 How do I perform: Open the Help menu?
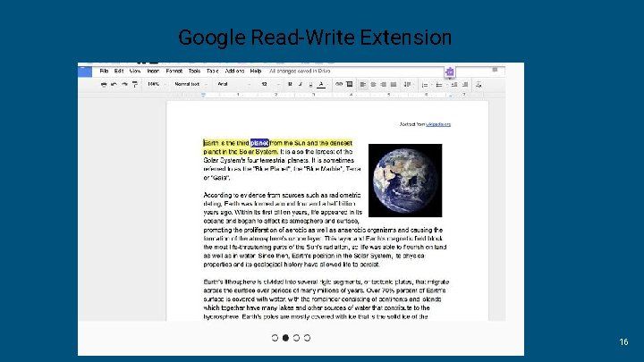pos(256,71)
